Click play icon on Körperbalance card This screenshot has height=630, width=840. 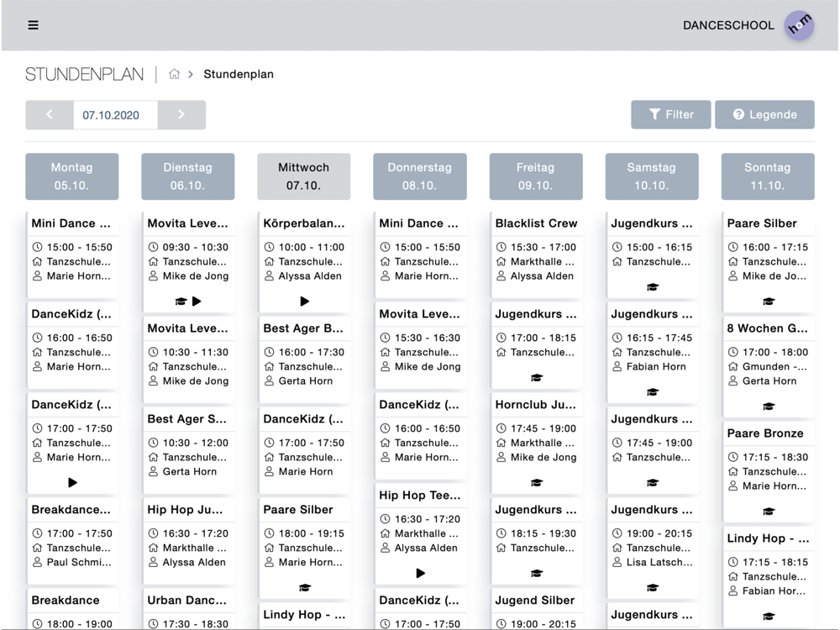click(304, 301)
